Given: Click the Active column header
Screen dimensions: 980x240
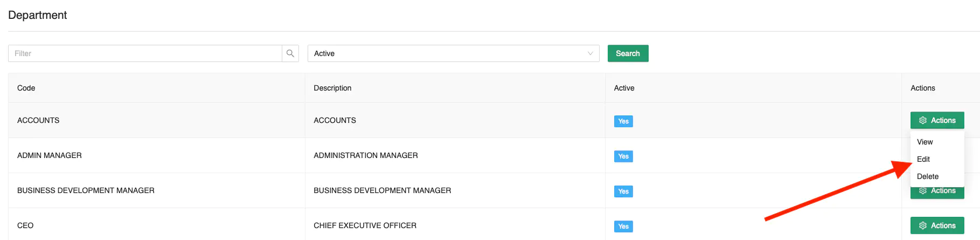Looking at the screenshot, I should point(624,88).
